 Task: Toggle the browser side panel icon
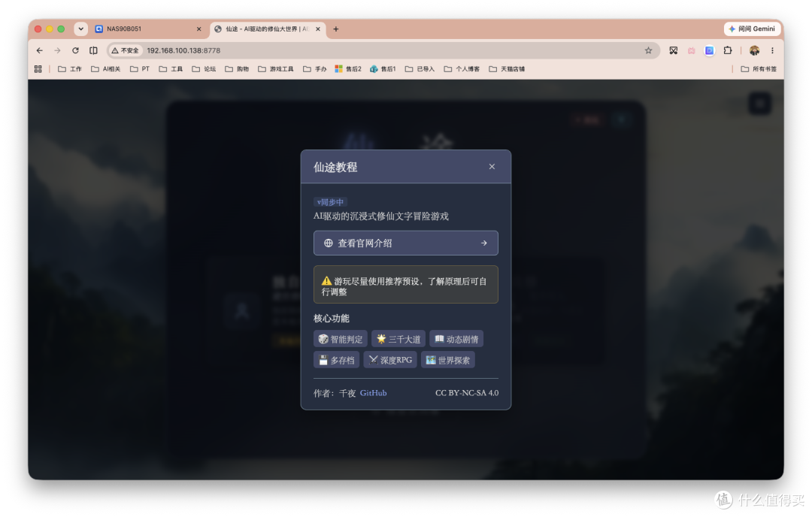(x=93, y=50)
